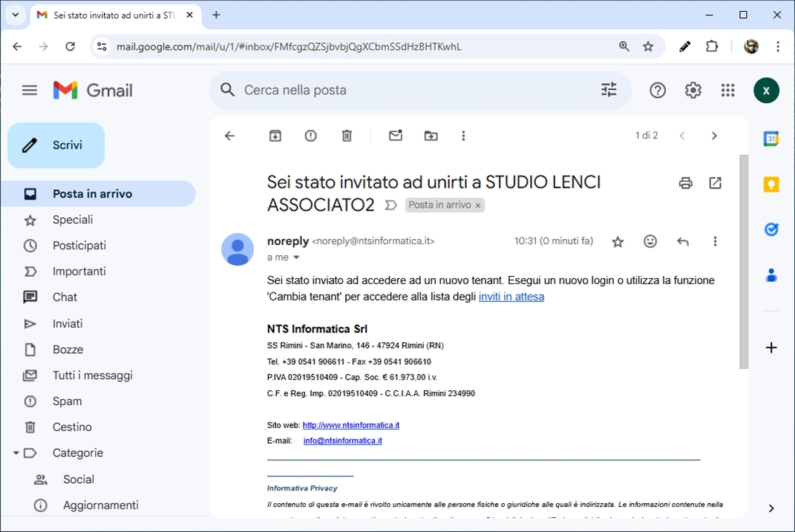
Task: Open more actions in email toolbar
Action: (x=463, y=136)
